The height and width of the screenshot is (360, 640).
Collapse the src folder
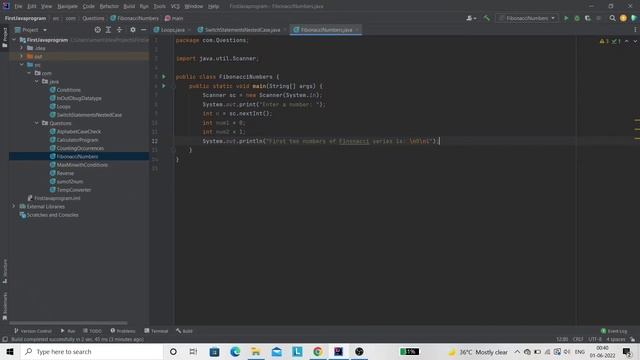(x=22, y=65)
